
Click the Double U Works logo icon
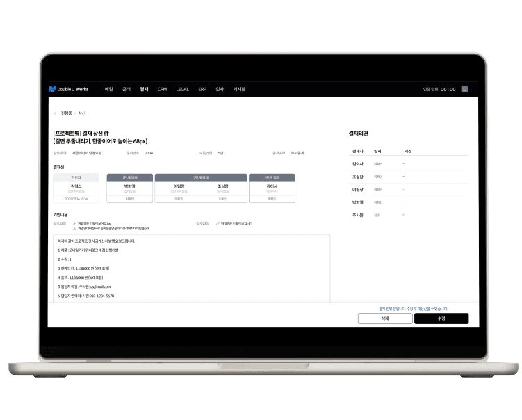52,90
